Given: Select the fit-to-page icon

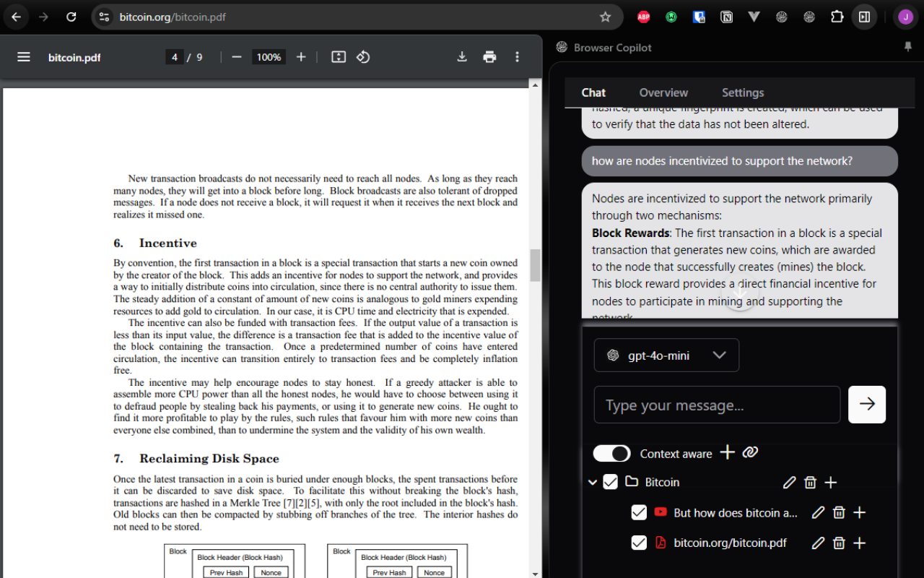Looking at the screenshot, I should [x=338, y=56].
